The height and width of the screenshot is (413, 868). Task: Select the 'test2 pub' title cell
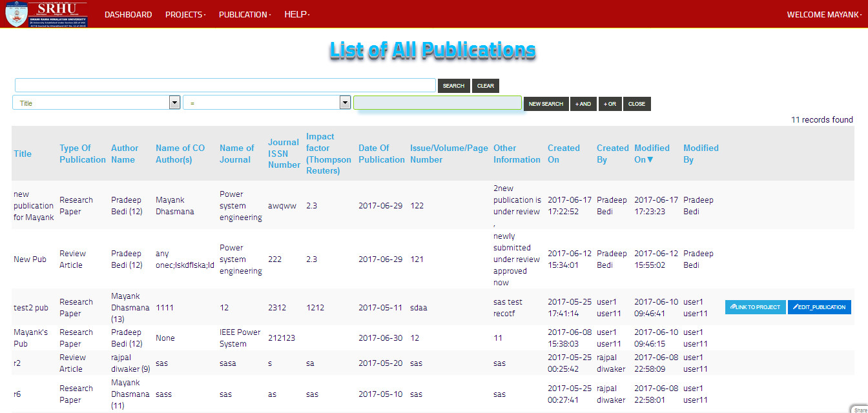pyautogui.click(x=31, y=308)
